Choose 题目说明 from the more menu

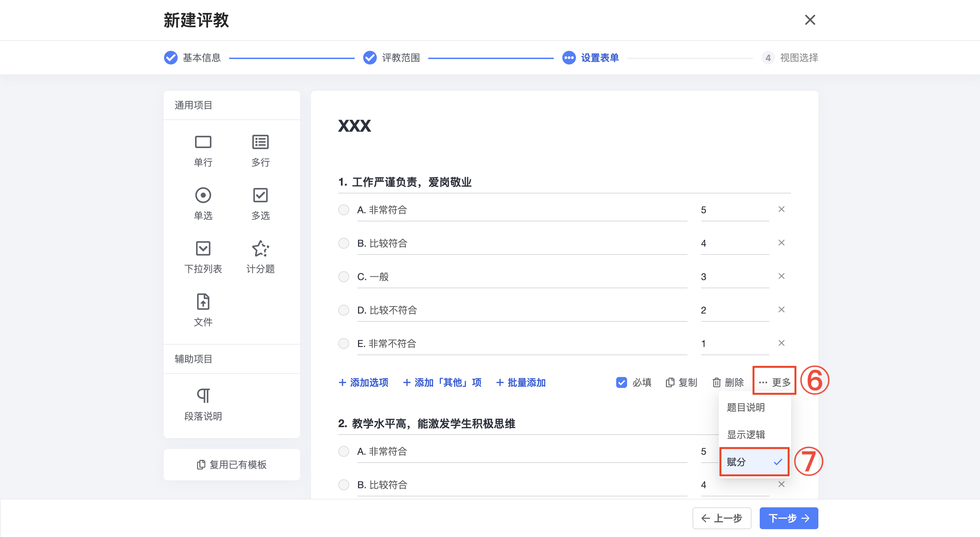point(754,408)
